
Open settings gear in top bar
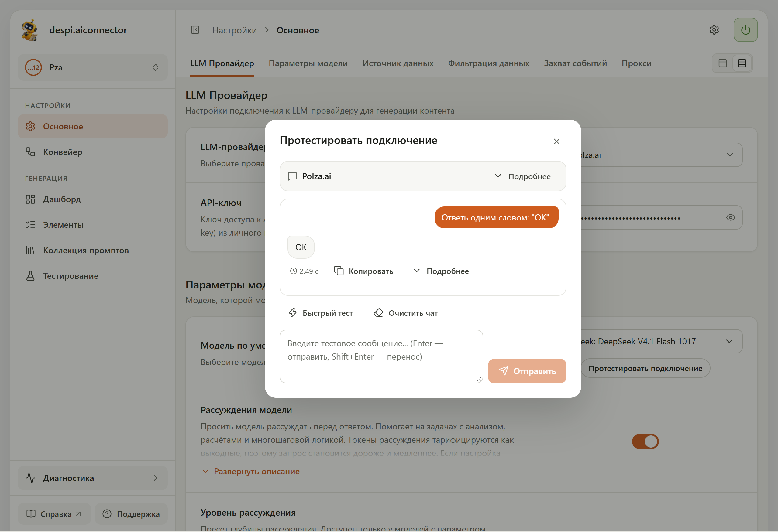coord(714,30)
